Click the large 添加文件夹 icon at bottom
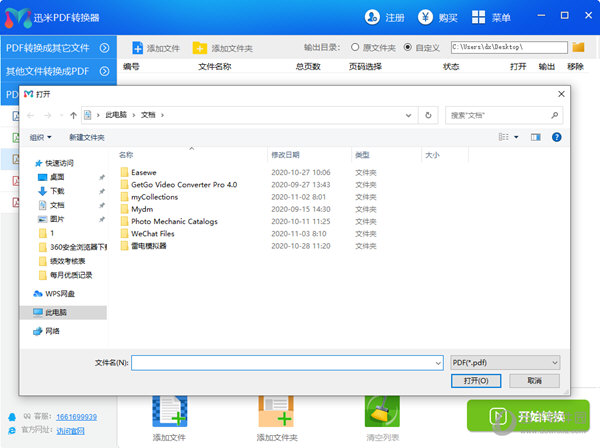600x448 pixels. coord(276,411)
